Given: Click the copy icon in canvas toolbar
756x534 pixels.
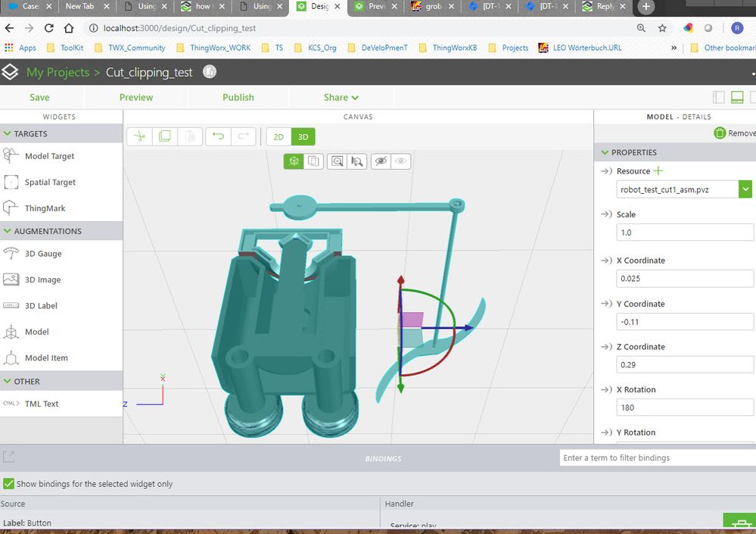Looking at the screenshot, I should coord(164,136).
